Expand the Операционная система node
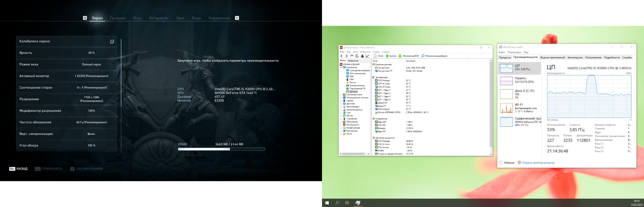This screenshot has width=644, height=207. (x=341, y=98)
